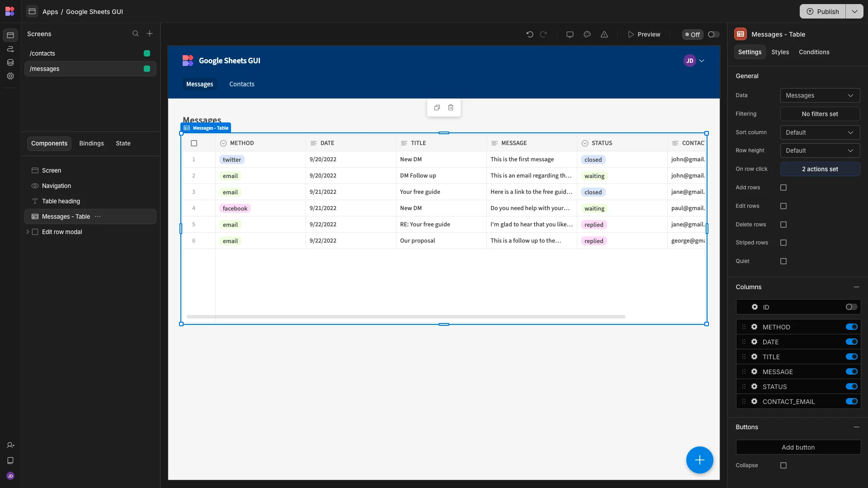
Task: Click the search screens magnifier icon
Action: 136,34
